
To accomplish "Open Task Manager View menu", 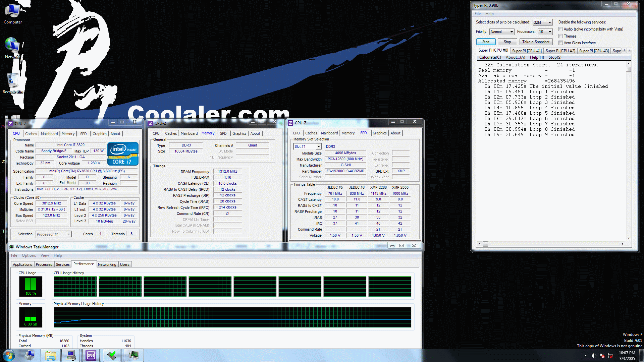I will click(45, 255).
